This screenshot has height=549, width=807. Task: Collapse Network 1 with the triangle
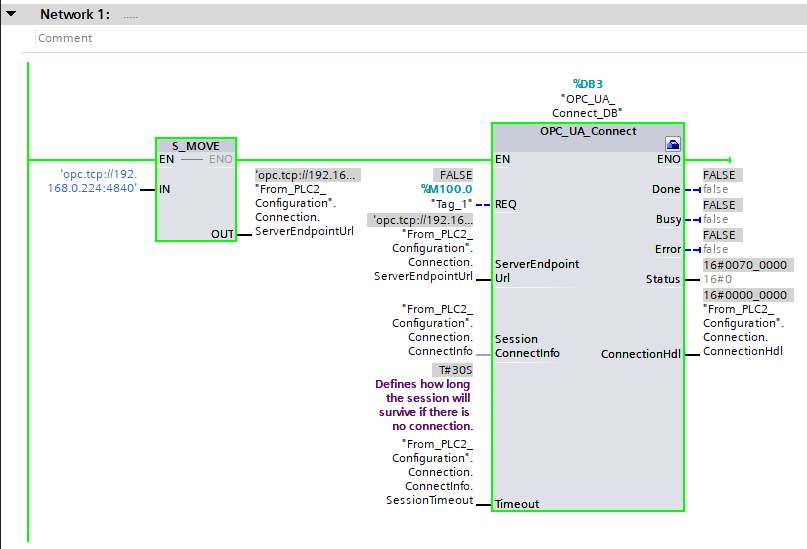12,15
